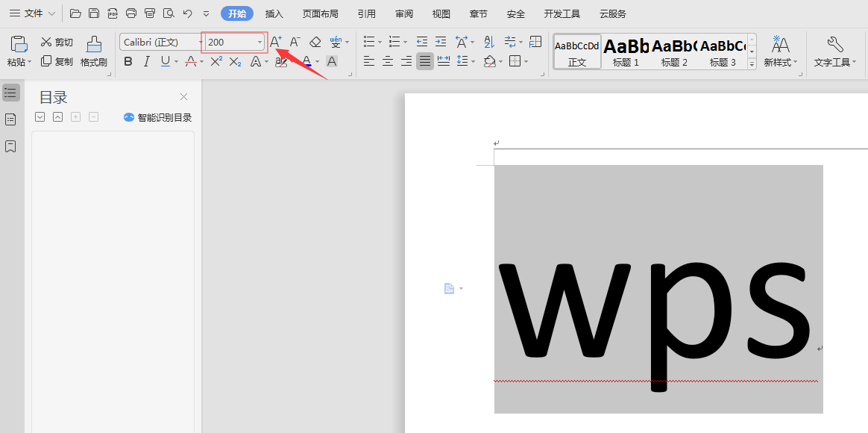Toggle superscript X²
This screenshot has height=433, width=868.
click(x=216, y=61)
